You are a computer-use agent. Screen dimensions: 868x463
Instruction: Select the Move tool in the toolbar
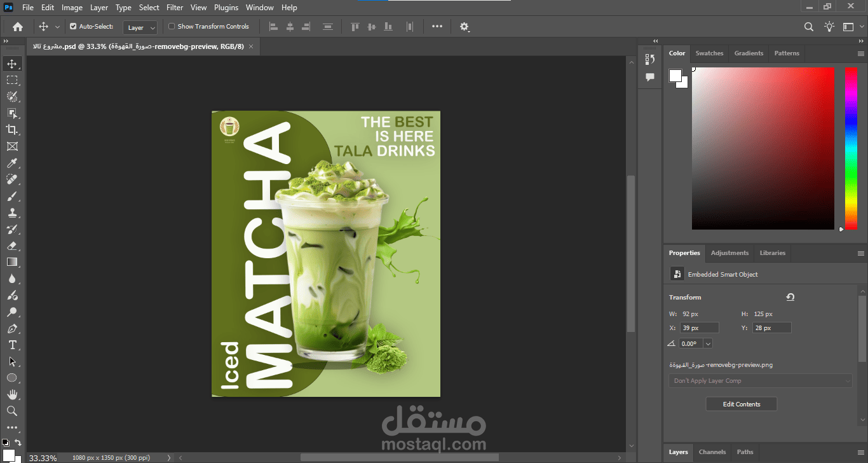point(11,64)
